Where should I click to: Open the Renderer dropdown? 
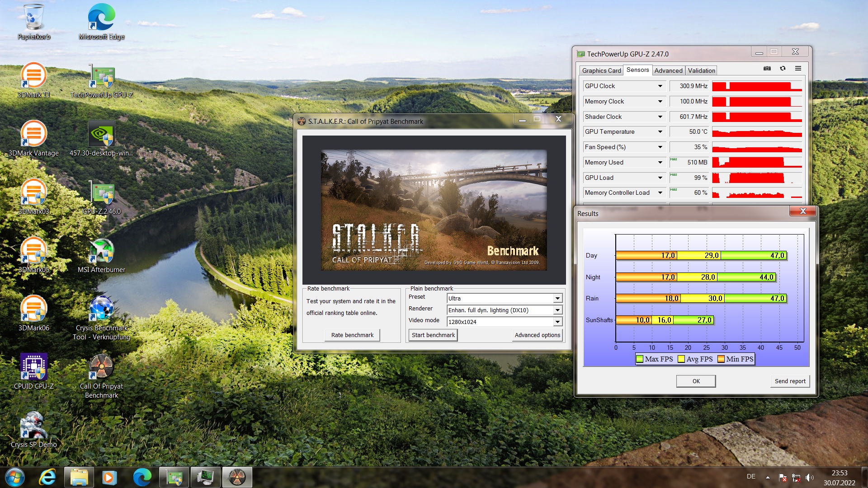[557, 310]
